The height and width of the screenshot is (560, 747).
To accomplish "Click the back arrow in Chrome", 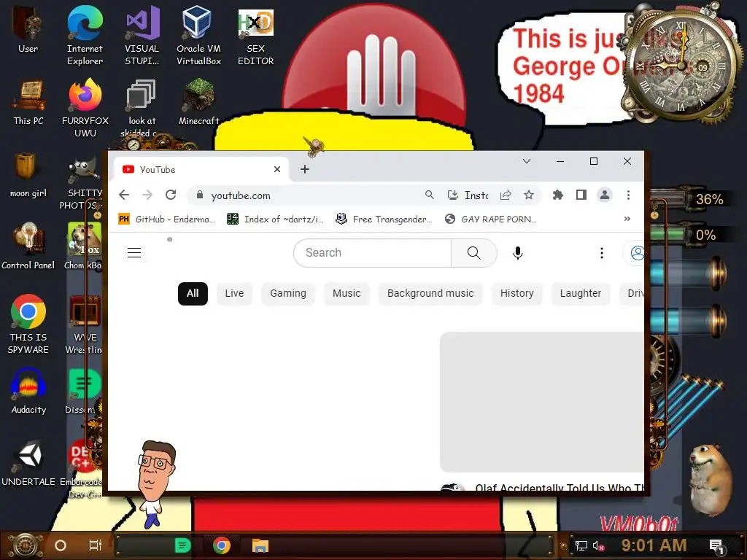I will click(124, 195).
